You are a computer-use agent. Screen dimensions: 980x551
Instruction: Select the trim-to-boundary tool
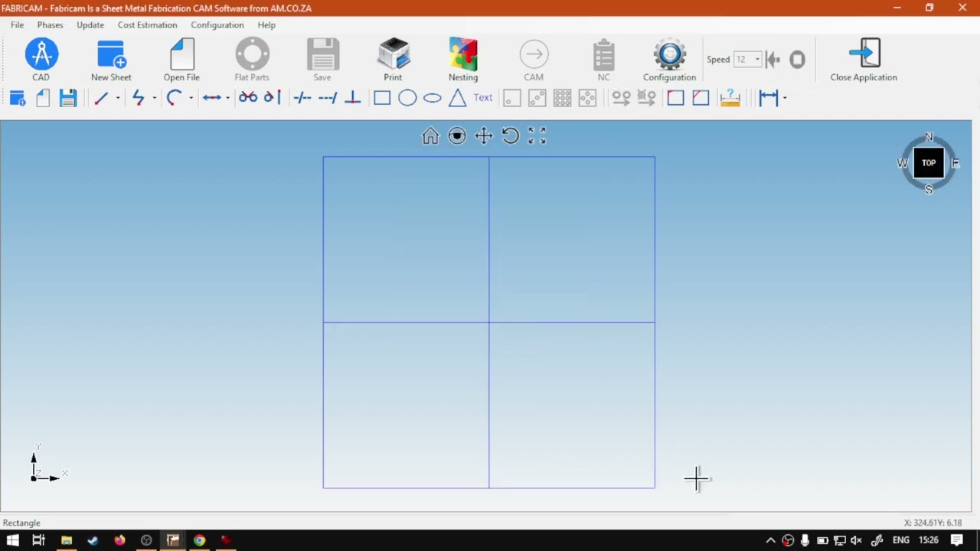[273, 97]
